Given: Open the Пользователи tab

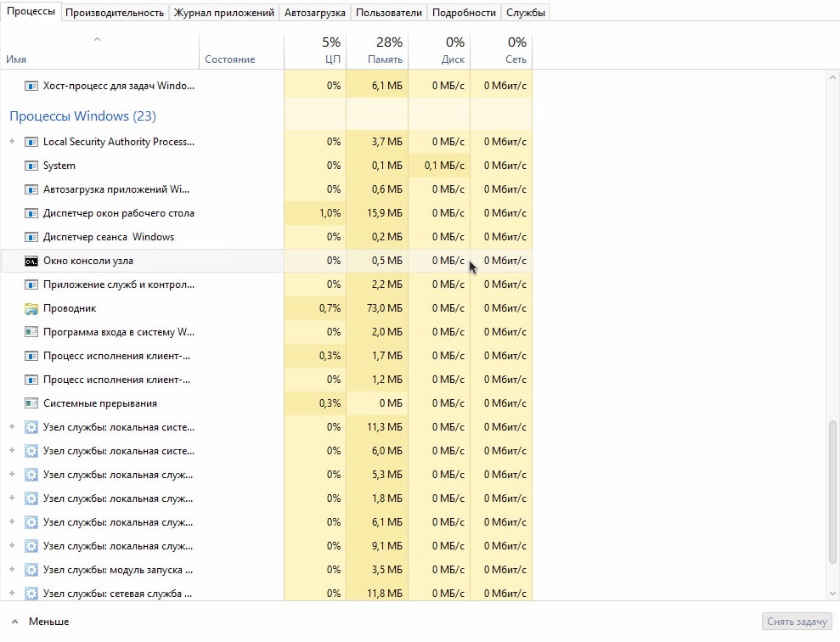Looking at the screenshot, I should pos(389,13).
